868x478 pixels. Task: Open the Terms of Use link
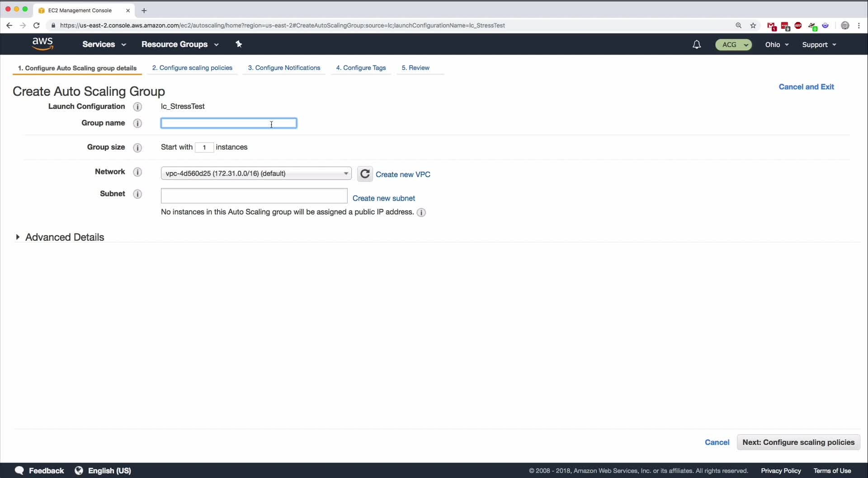(832, 471)
